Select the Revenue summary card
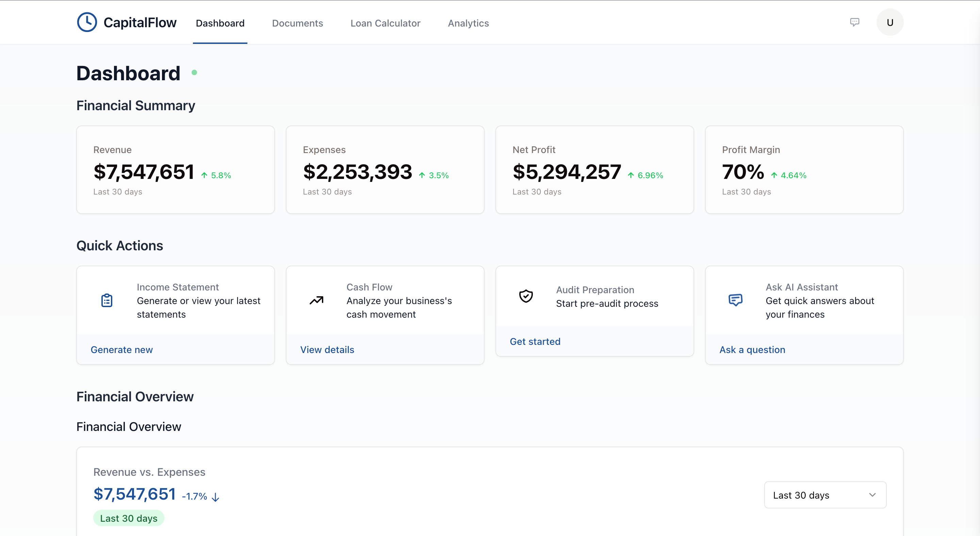The width and height of the screenshot is (980, 536). 175,170
